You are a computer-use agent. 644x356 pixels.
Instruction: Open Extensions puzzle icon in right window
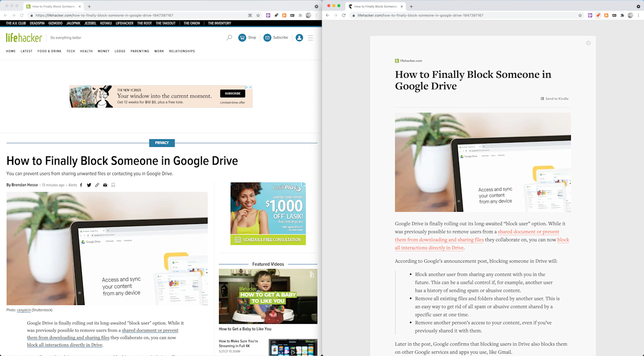coord(622,15)
